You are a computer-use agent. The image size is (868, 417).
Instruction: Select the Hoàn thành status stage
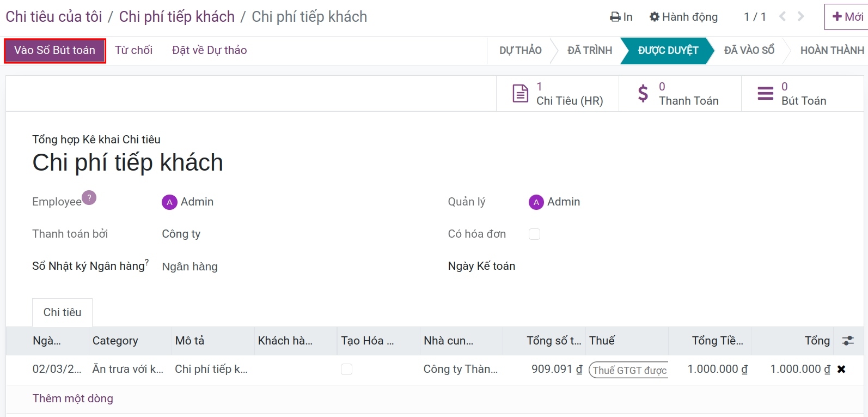(x=832, y=50)
